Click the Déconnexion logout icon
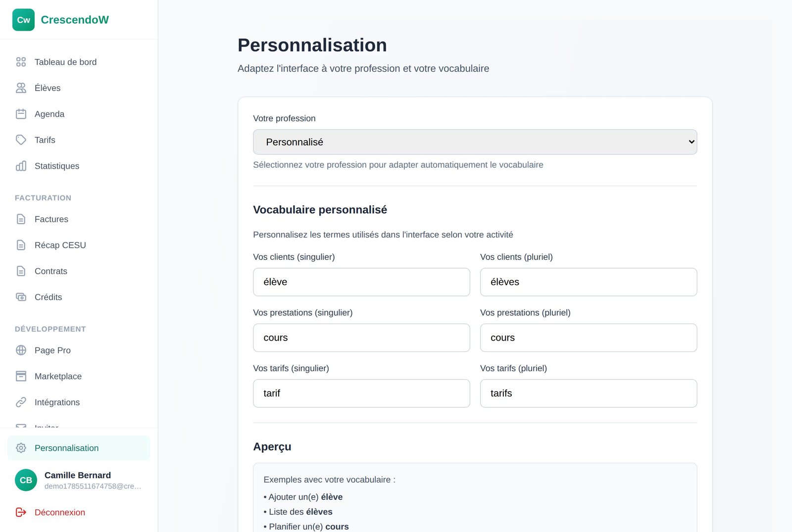 [21, 512]
